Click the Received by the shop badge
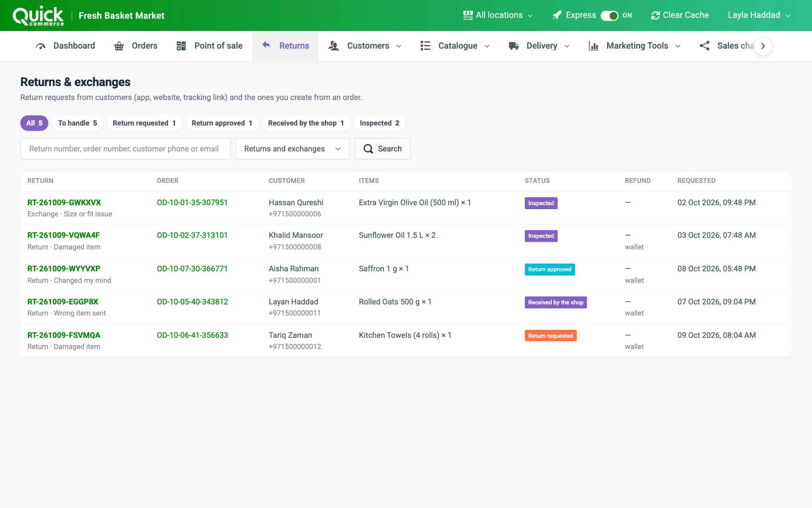The height and width of the screenshot is (508, 812). tap(556, 302)
